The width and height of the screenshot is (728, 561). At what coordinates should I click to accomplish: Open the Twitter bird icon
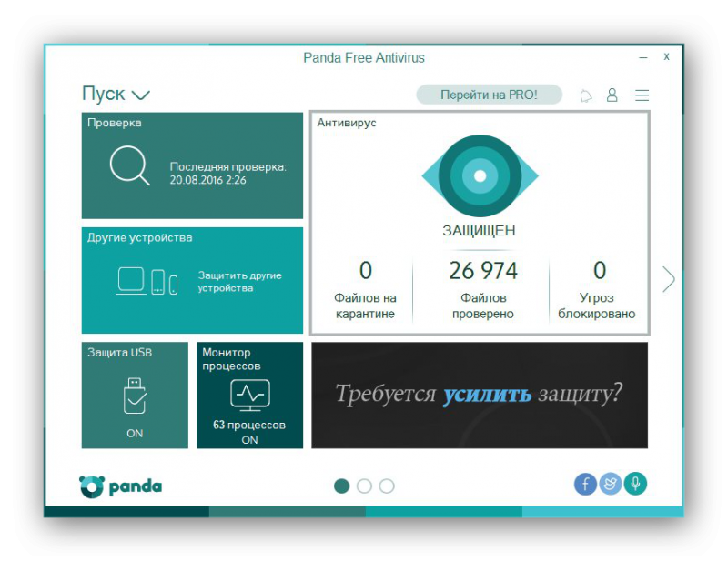(610, 484)
